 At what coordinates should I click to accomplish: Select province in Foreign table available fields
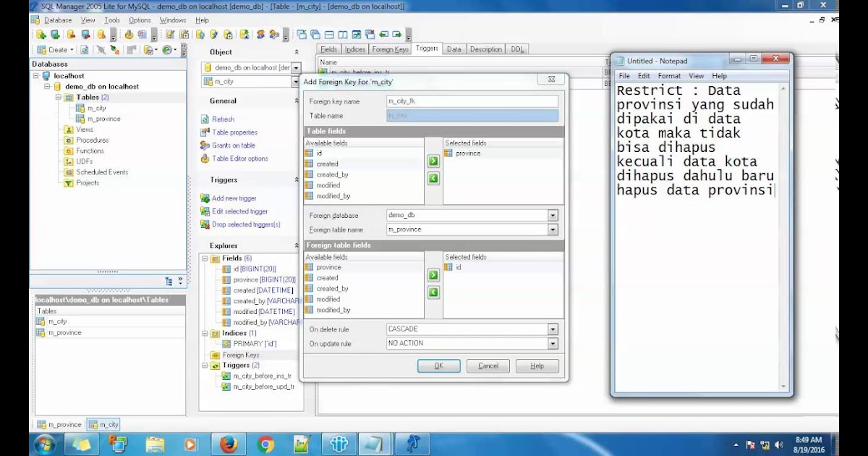pos(329,267)
